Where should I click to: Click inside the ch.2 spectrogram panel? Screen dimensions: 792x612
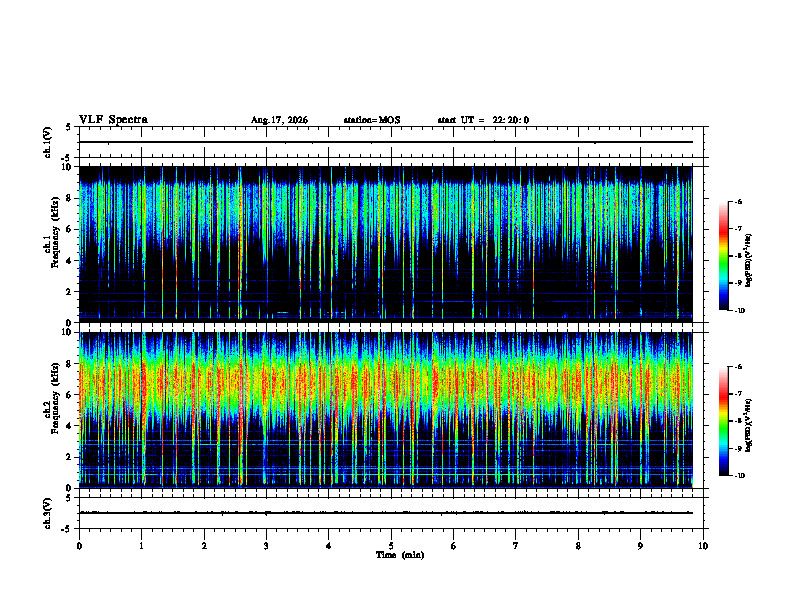[386, 410]
